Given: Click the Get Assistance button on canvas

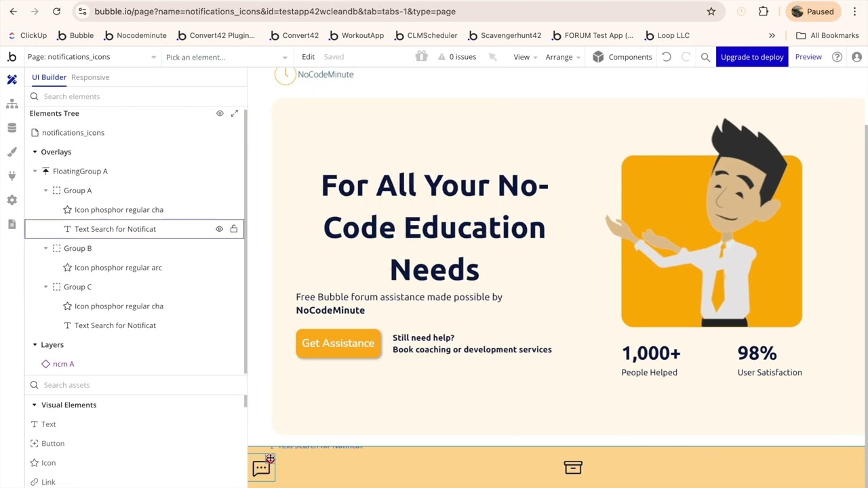Looking at the screenshot, I should (x=338, y=344).
